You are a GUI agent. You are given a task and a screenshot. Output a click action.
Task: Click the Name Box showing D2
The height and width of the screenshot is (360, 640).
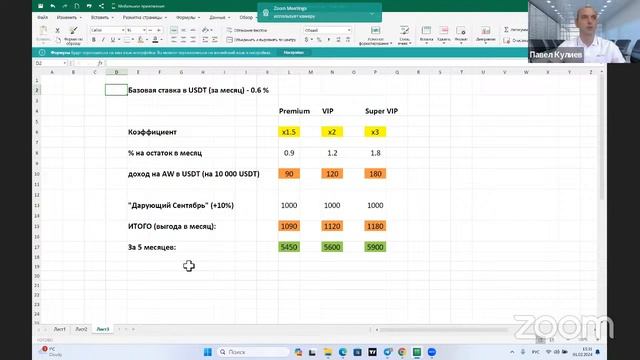pyautogui.click(x=51, y=63)
